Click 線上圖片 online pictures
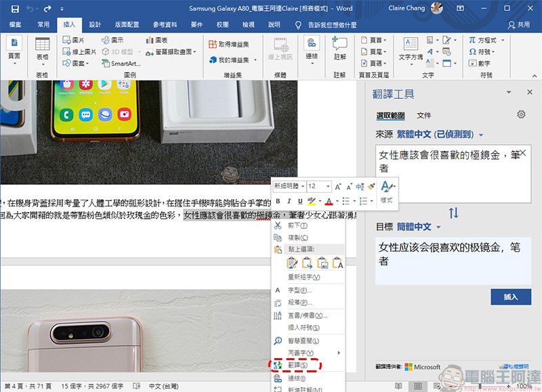The width and height of the screenshot is (542, 392). (x=79, y=52)
